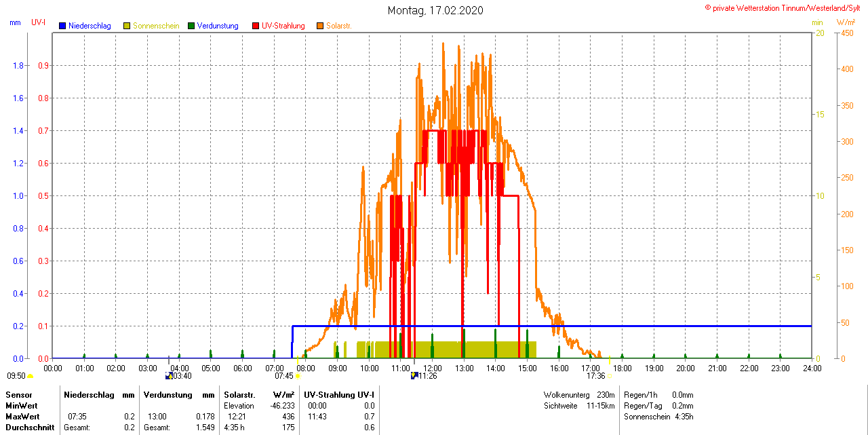Click the Elevation value -46.233
The width and height of the screenshot is (868, 435).
pyautogui.click(x=281, y=405)
